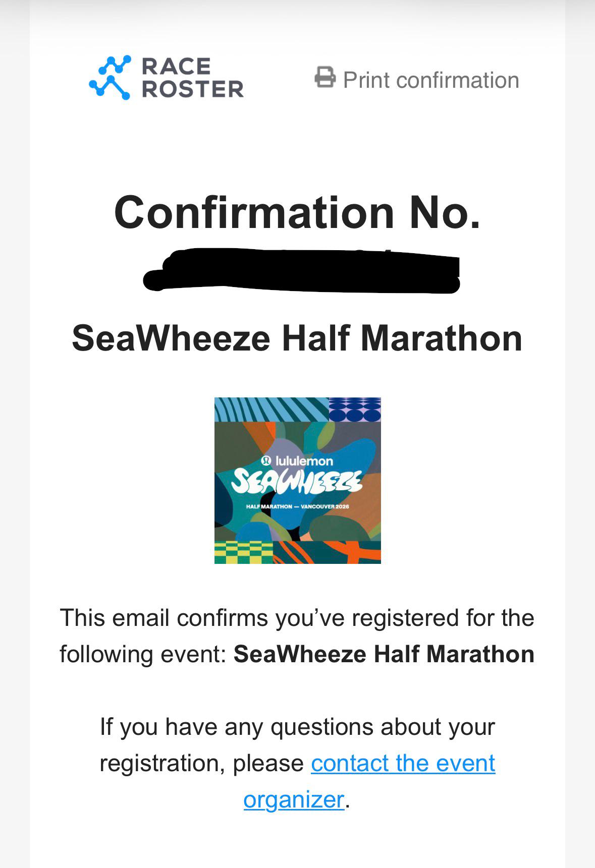The width and height of the screenshot is (595, 868).
Task: Click the navy circles pattern in banner corner
Action: [x=355, y=409]
